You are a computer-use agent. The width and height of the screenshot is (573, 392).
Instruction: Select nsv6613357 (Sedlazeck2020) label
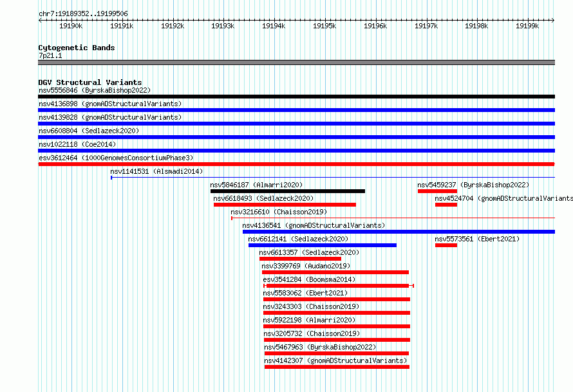pos(309,252)
